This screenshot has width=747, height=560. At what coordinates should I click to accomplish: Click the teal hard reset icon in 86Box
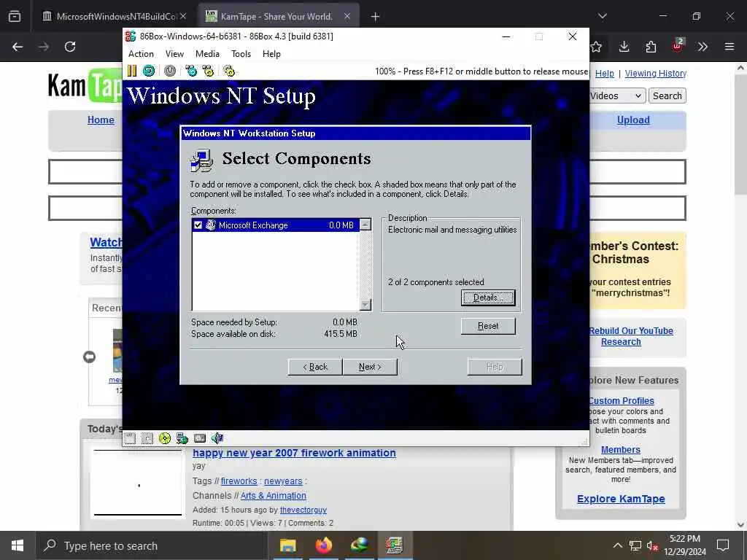[149, 71]
